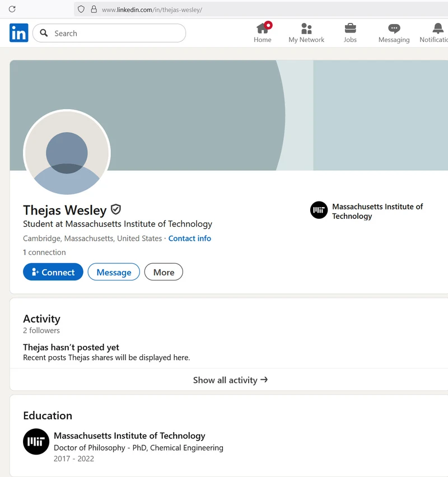The image size is (448, 477).
Task: Open the Home feed icon
Action: tap(262, 29)
